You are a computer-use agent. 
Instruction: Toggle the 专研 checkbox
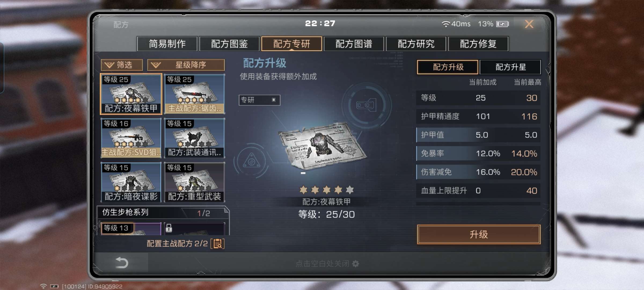(x=273, y=100)
